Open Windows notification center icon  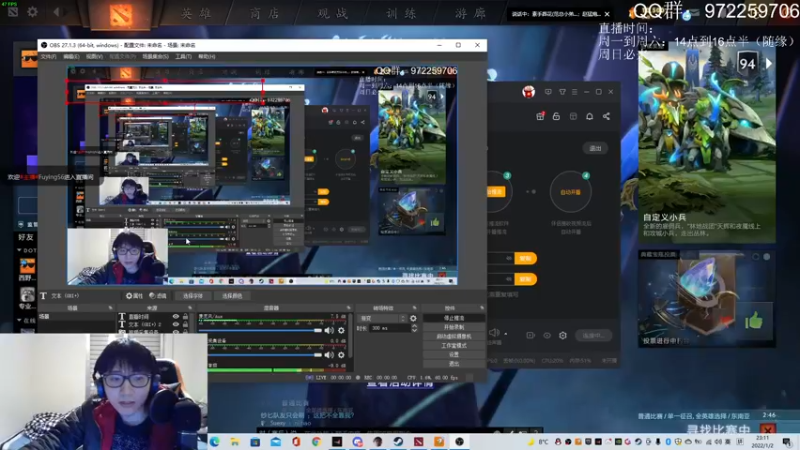[787, 441]
